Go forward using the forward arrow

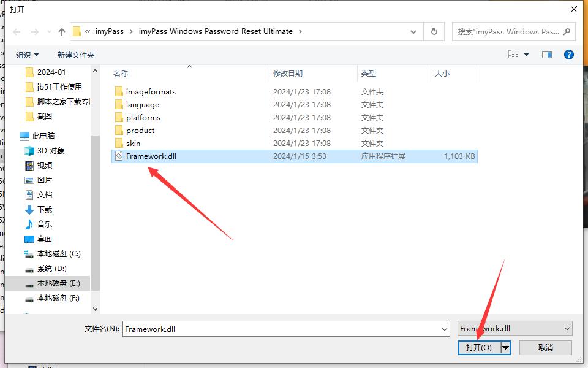coord(34,32)
